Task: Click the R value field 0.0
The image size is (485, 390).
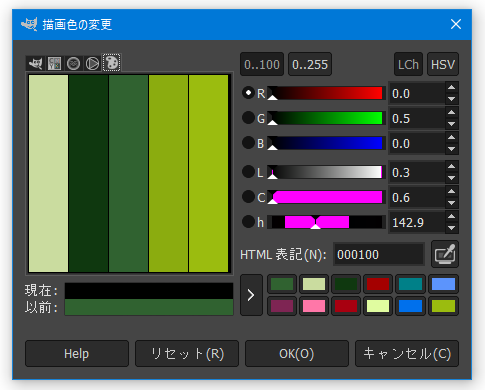Action: click(417, 93)
